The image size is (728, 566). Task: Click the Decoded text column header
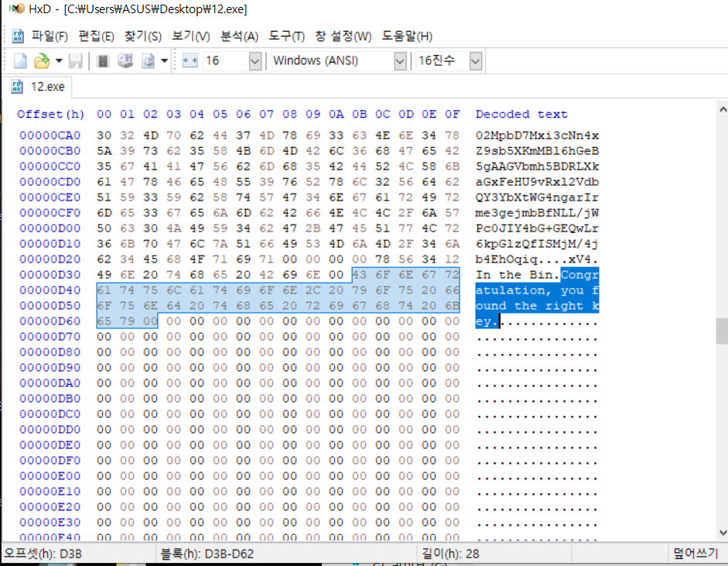(x=521, y=115)
